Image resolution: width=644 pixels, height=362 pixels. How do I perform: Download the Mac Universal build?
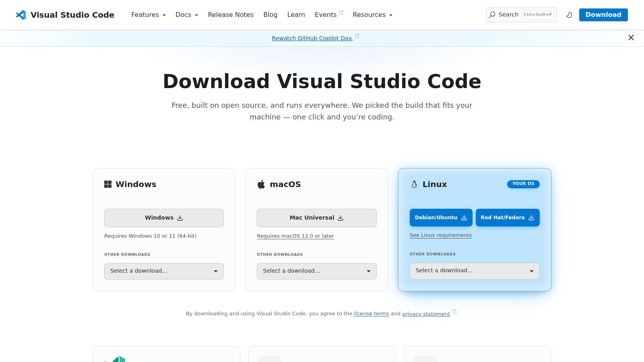(x=317, y=218)
